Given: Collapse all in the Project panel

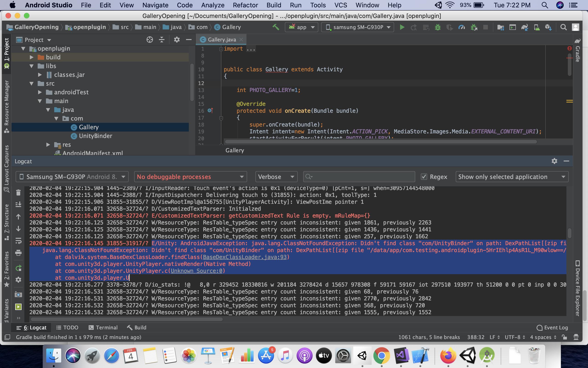Looking at the screenshot, I should [x=162, y=40].
